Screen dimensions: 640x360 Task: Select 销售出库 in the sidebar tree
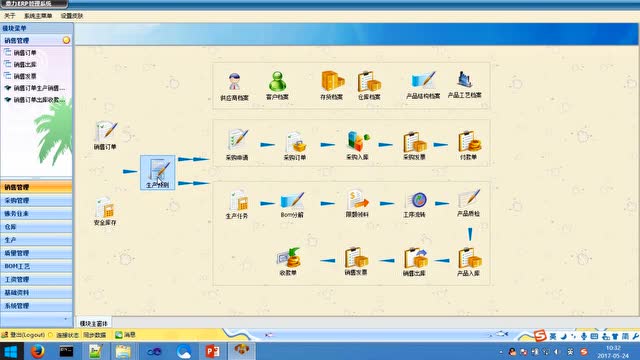25,64
